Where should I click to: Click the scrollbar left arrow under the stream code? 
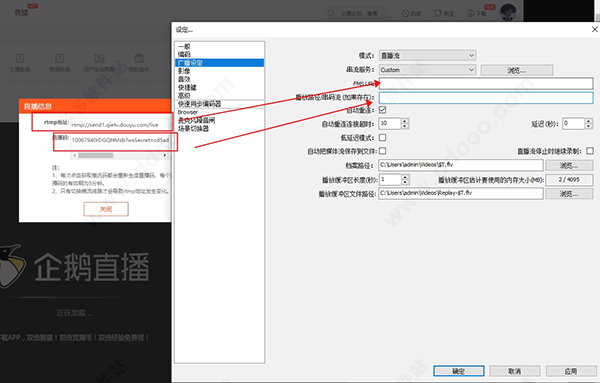pyautogui.click(x=75, y=155)
